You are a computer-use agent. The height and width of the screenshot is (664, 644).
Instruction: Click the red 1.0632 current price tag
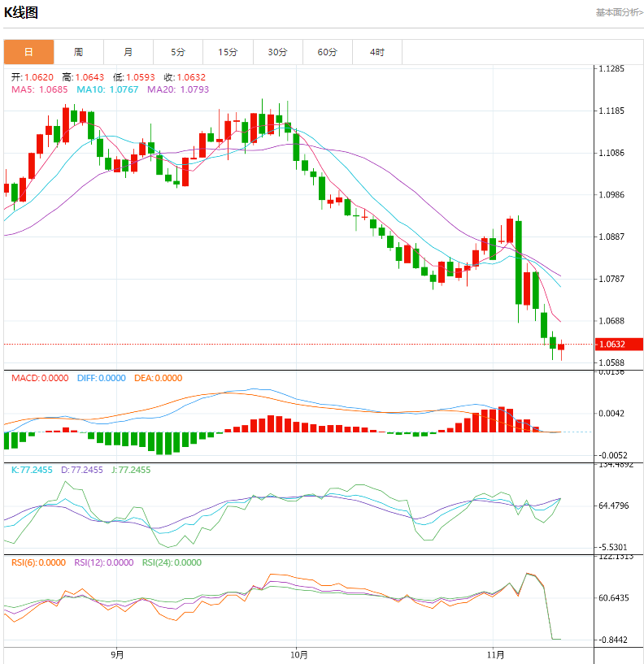click(619, 345)
